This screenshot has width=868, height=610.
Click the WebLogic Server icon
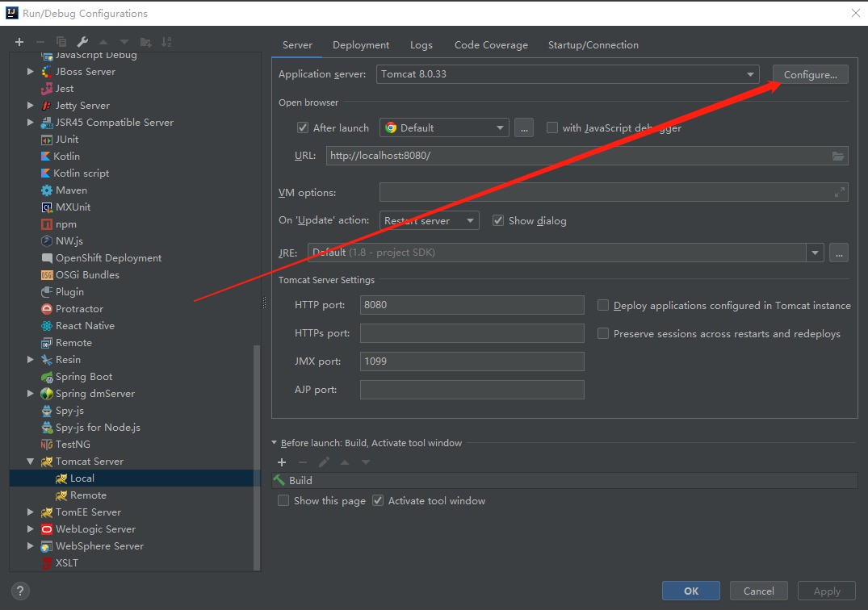47,529
